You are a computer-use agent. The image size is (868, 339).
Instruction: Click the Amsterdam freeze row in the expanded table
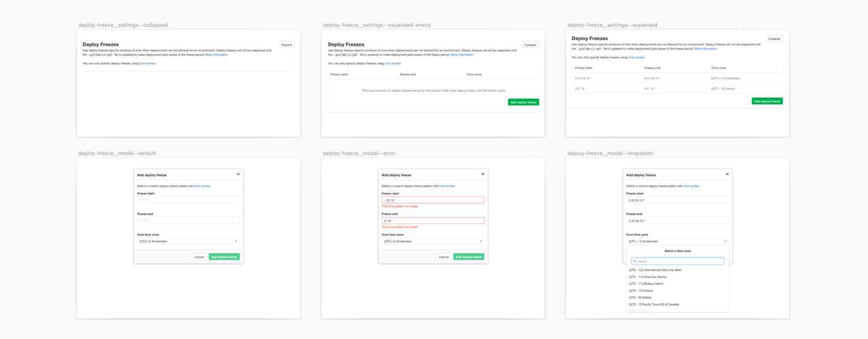(676, 78)
